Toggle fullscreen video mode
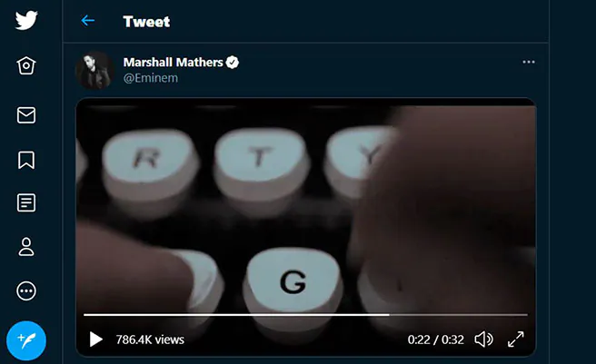This screenshot has width=596, height=364. (x=516, y=339)
